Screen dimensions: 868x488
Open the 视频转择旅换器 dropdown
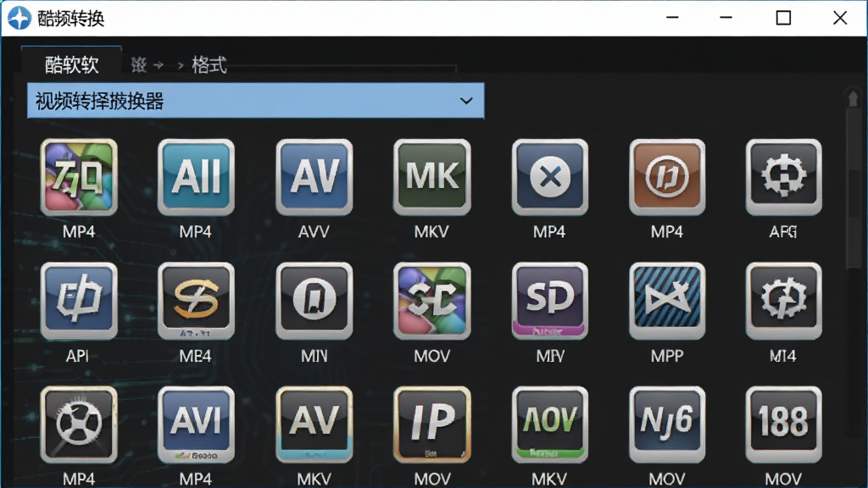(x=256, y=101)
